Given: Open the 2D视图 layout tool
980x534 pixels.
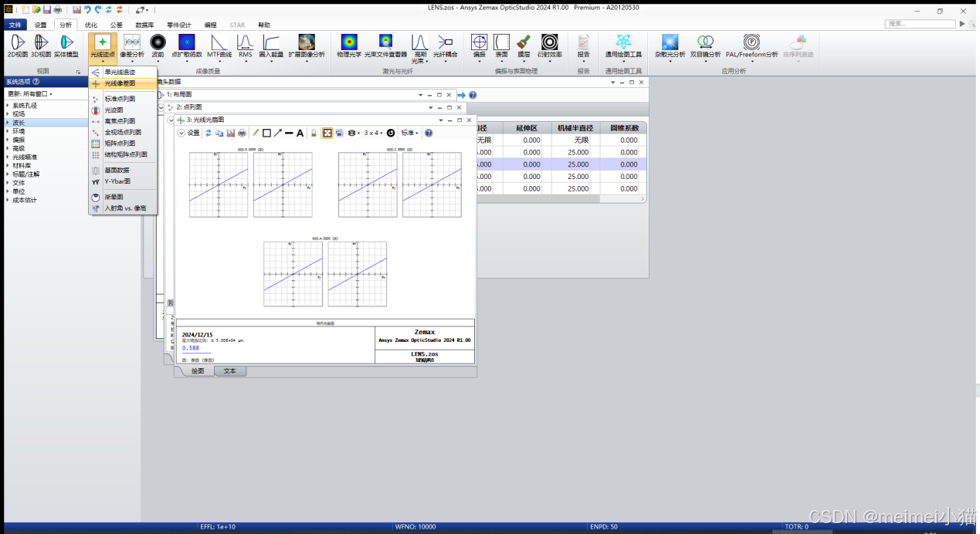Looking at the screenshot, I should [17, 46].
